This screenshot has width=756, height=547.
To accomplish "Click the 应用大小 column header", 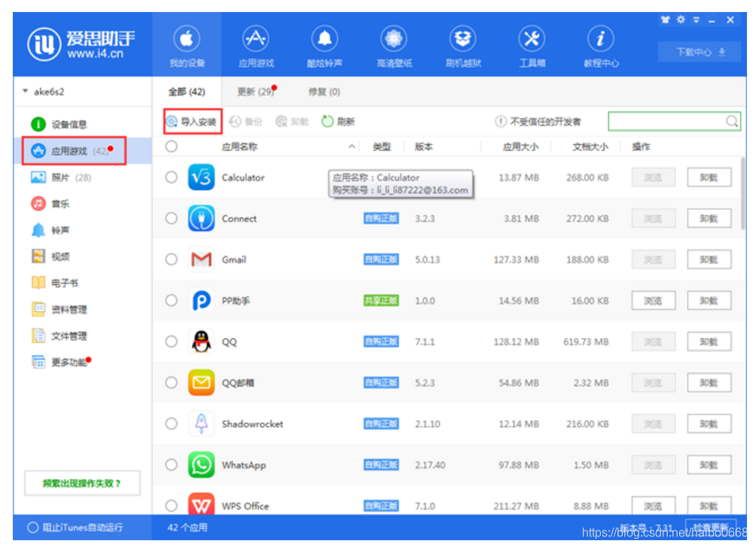I will tap(521, 147).
